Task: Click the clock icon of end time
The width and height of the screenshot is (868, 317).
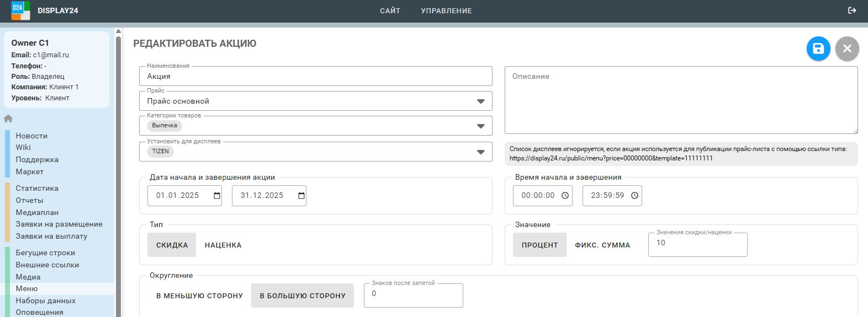Action: tap(634, 196)
